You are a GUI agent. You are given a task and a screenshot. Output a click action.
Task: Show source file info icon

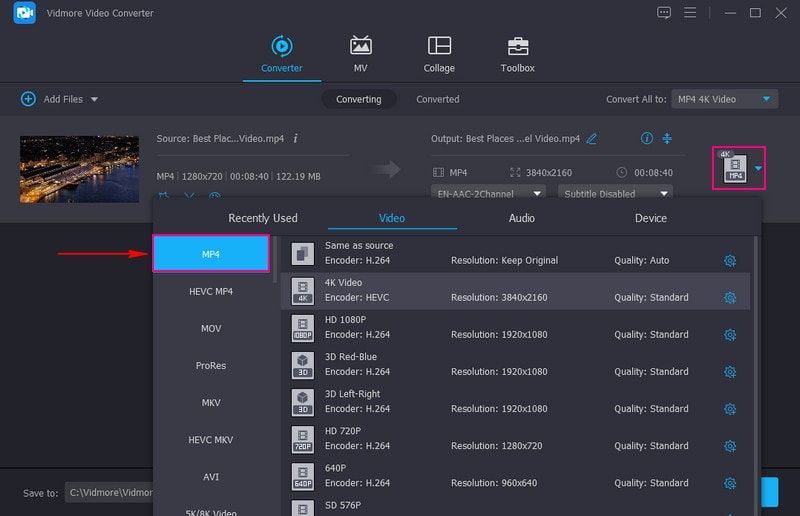point(295,138)
